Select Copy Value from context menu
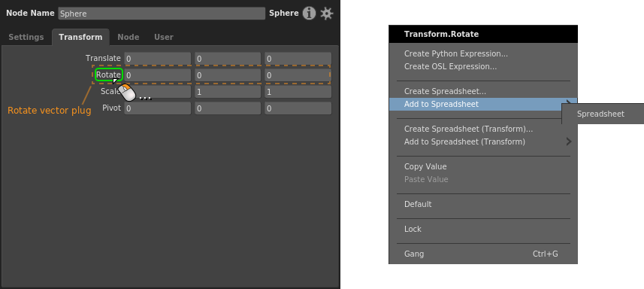Screen dimensions: 644x289 coord(425,166)
